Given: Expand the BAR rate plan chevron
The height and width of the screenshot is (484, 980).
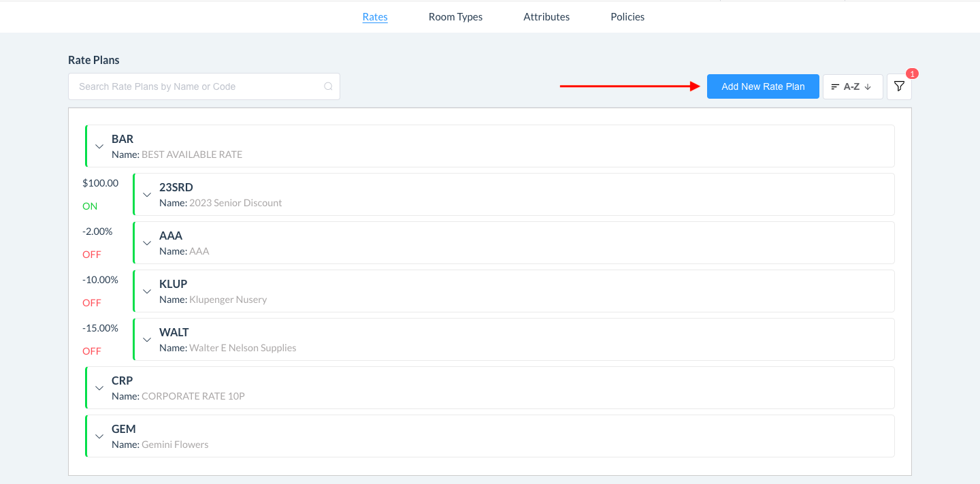Looking at the screenshot, I should (x=99, y=146).
